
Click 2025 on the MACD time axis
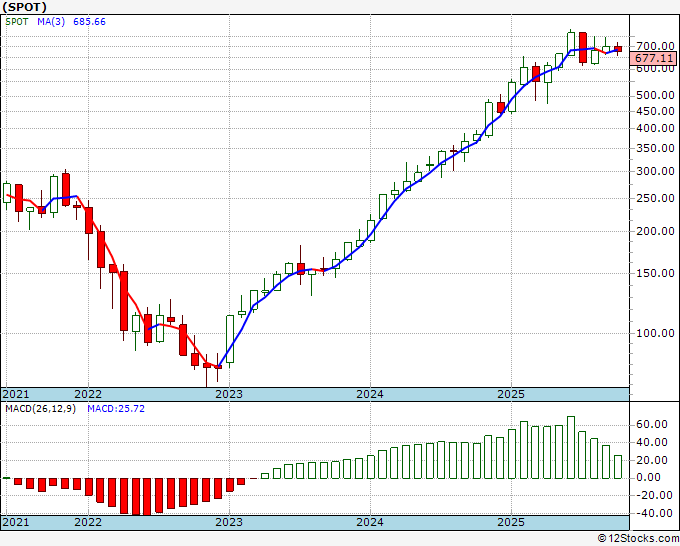pos(511,522)
